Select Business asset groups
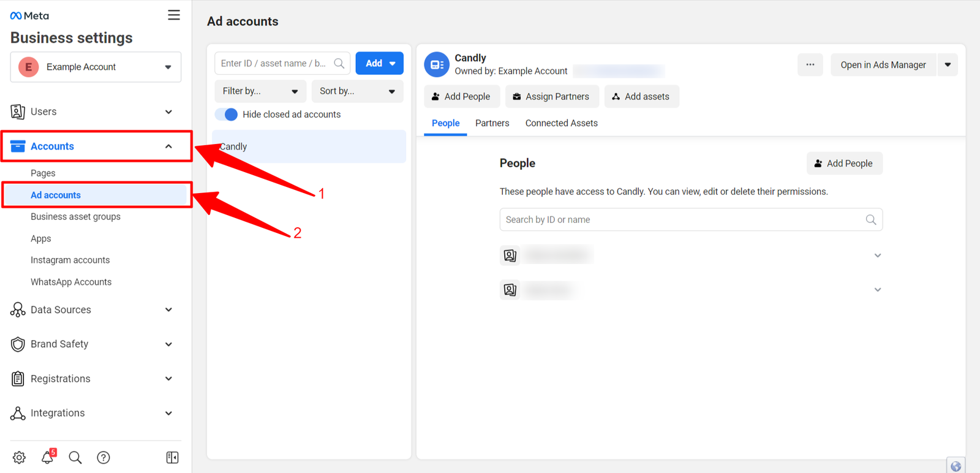 coord(75,217)
